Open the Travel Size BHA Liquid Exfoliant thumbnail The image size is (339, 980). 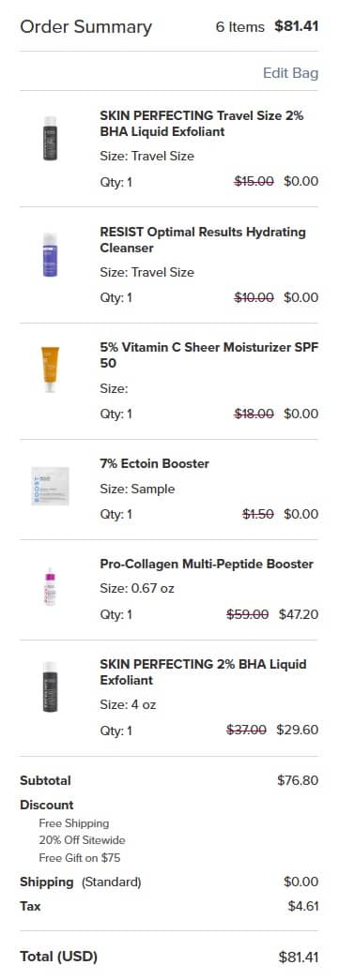coord(50,138)
